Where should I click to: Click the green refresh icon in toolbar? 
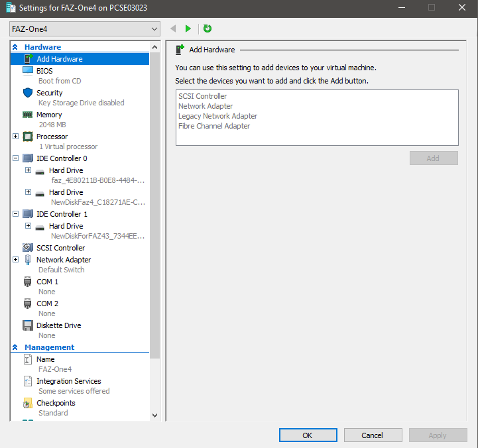(208, 28)
